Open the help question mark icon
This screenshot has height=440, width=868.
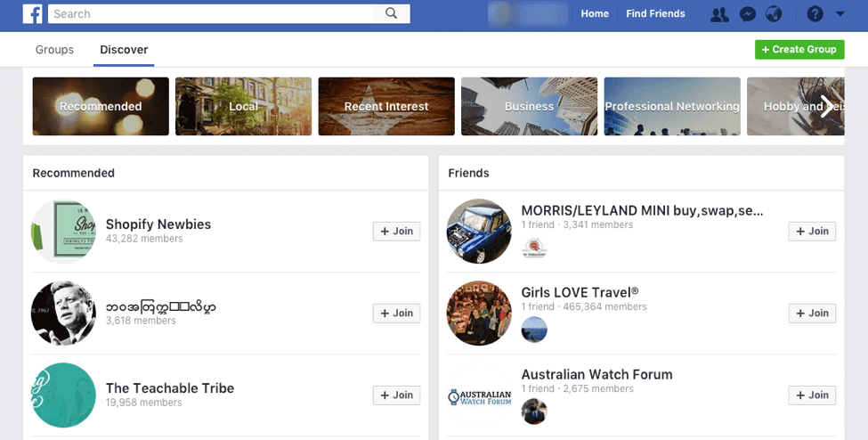click(x=815, y=14)
